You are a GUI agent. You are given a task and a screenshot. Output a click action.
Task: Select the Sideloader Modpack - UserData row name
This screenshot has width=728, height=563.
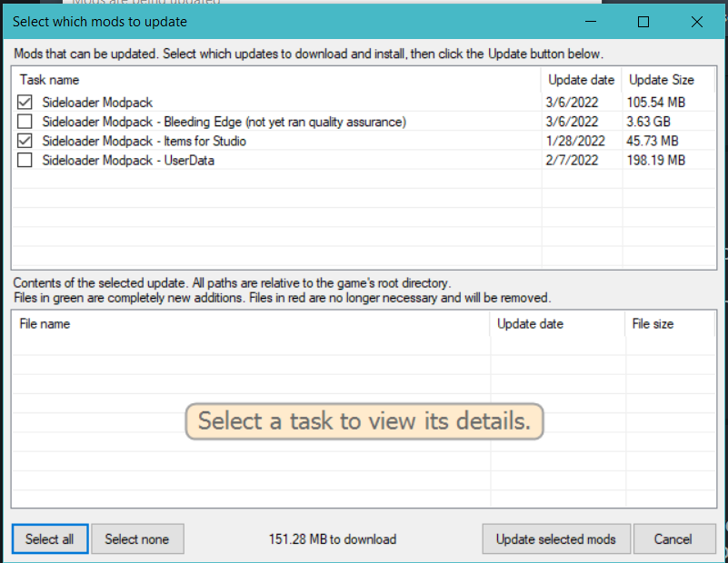[x=128, y=161]
